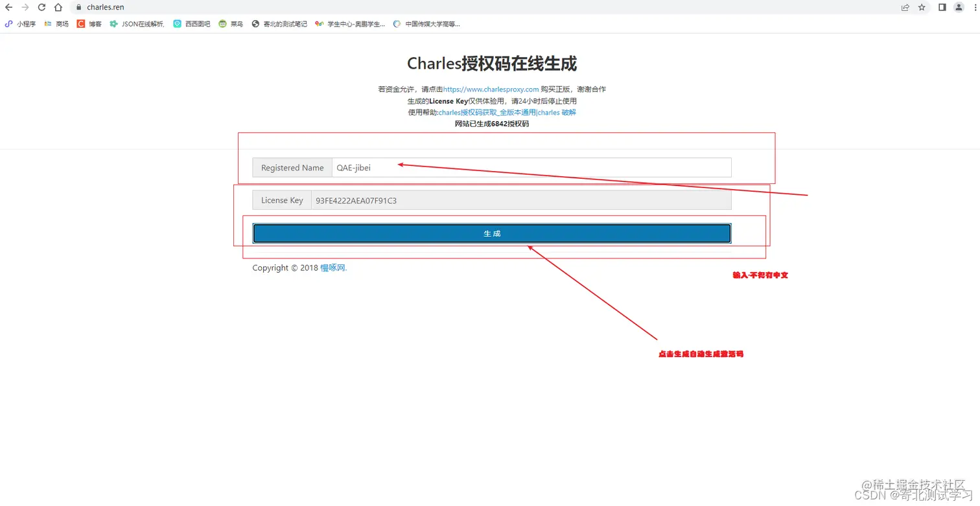This screenshot has height=506, width=980.
Task: Click the License Key label
Action: click(x=282, y=200)
